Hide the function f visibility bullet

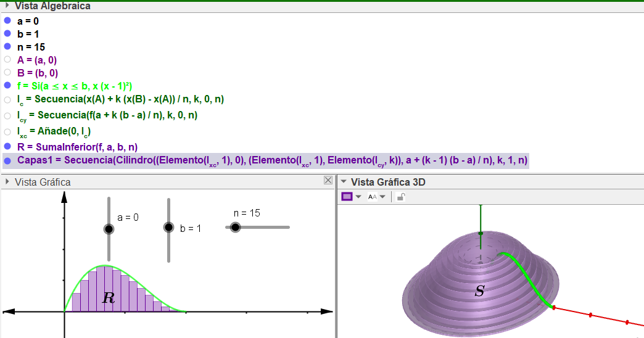pyautogui.click(x=7, y=86)
